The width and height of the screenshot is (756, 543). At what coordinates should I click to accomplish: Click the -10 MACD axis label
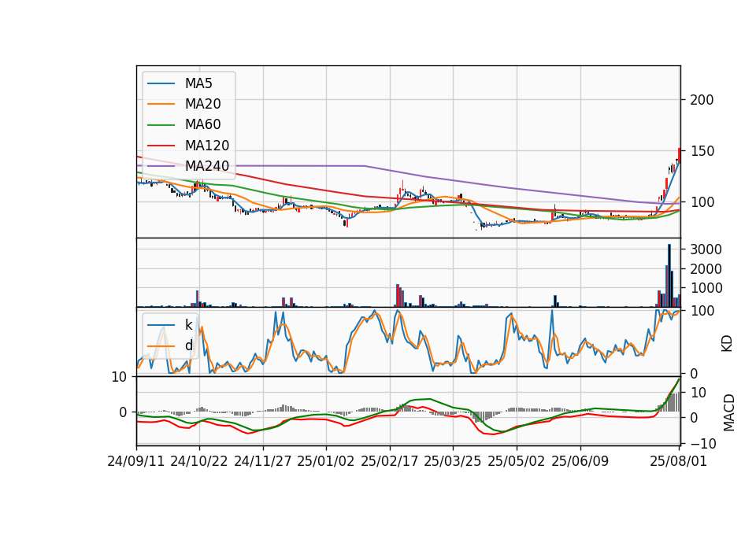[x=703, y=443]
